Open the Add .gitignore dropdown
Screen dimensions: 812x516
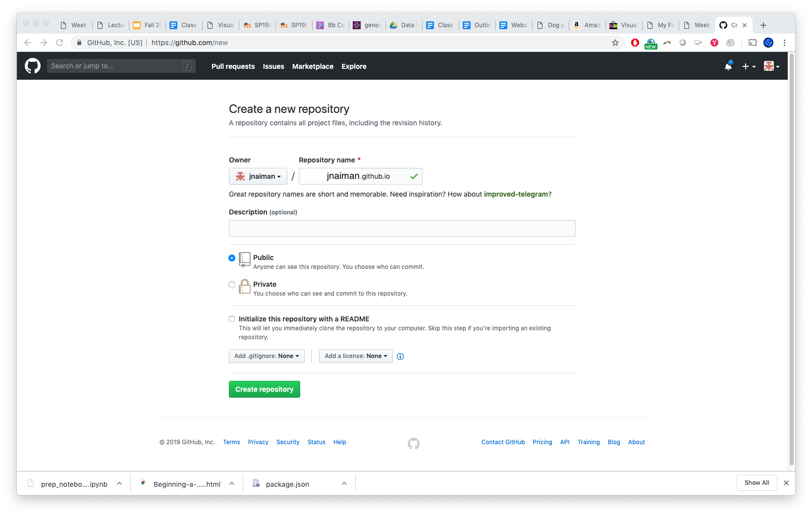267,356
